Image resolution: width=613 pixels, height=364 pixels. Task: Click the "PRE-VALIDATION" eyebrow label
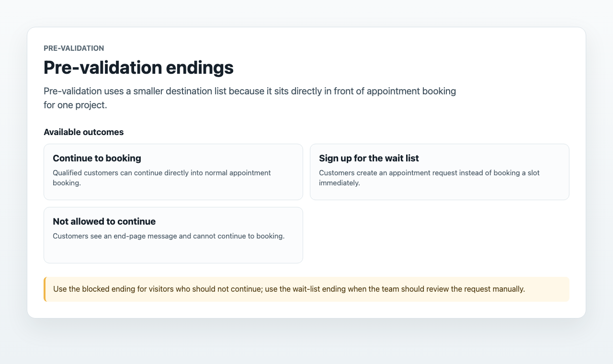click(x=74, y=48)
